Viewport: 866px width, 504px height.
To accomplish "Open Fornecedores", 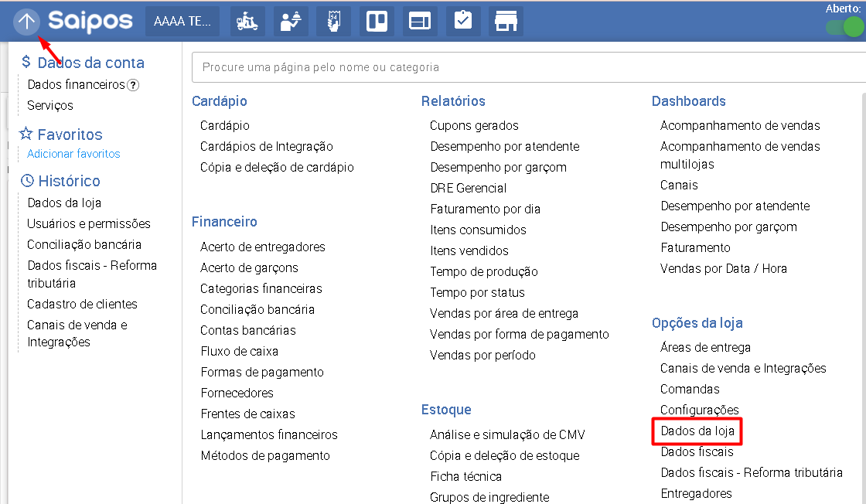I will [x=237, y=393].
